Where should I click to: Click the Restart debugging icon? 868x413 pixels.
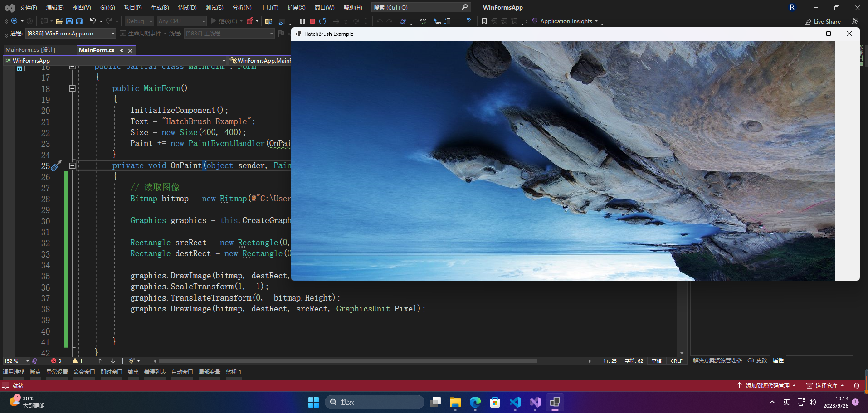322,21
